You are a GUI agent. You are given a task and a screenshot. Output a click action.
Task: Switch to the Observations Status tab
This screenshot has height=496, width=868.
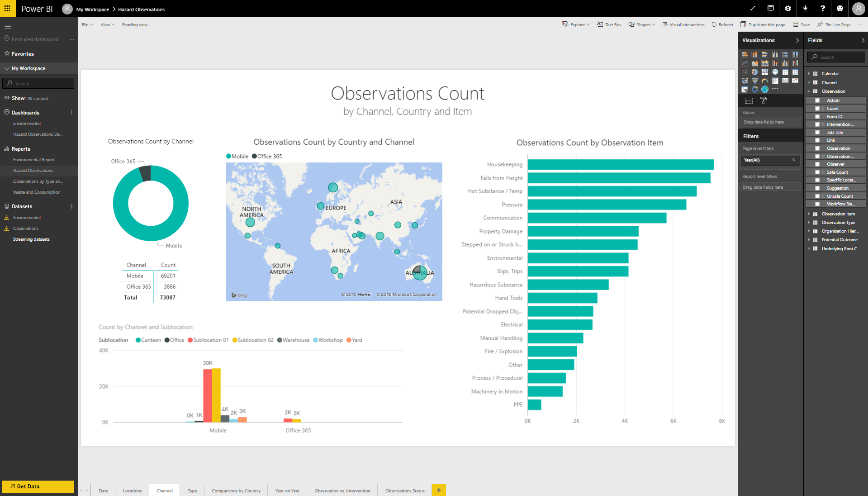(405, 491)
